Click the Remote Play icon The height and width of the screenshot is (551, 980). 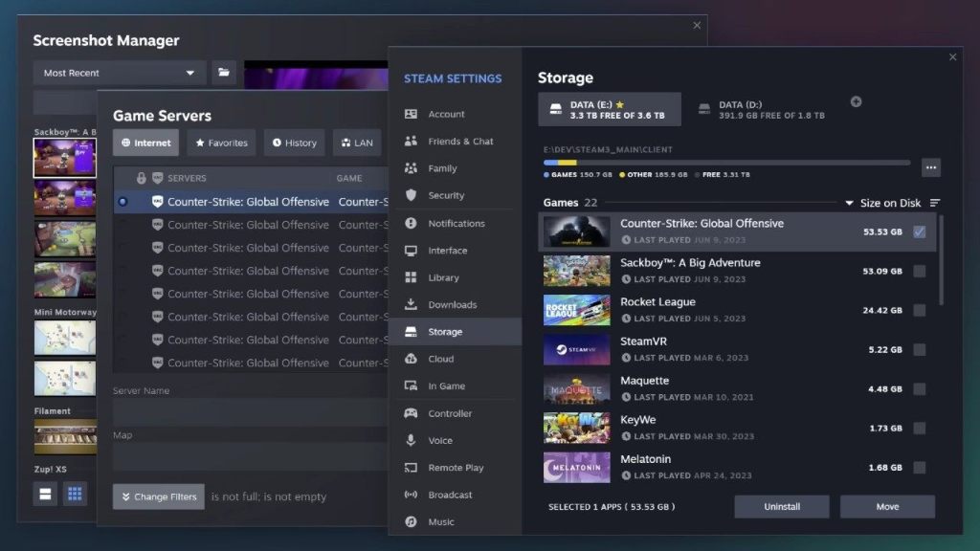coord(411,467)
